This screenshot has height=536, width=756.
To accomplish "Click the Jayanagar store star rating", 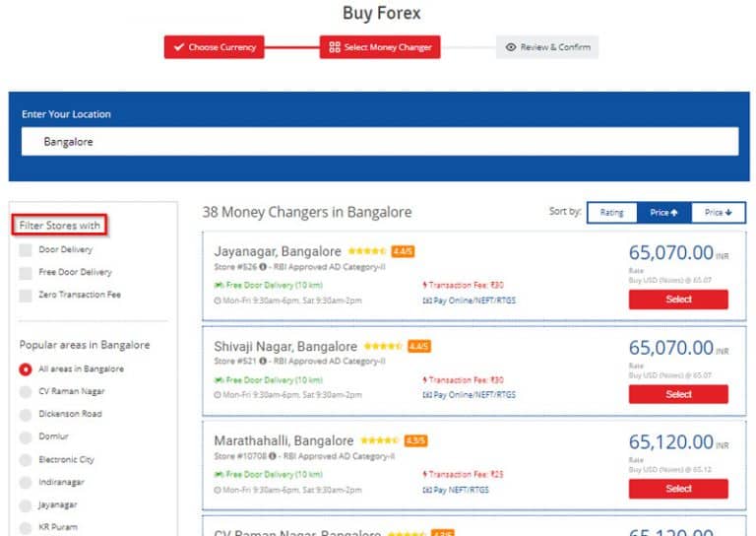I will 367,251.
